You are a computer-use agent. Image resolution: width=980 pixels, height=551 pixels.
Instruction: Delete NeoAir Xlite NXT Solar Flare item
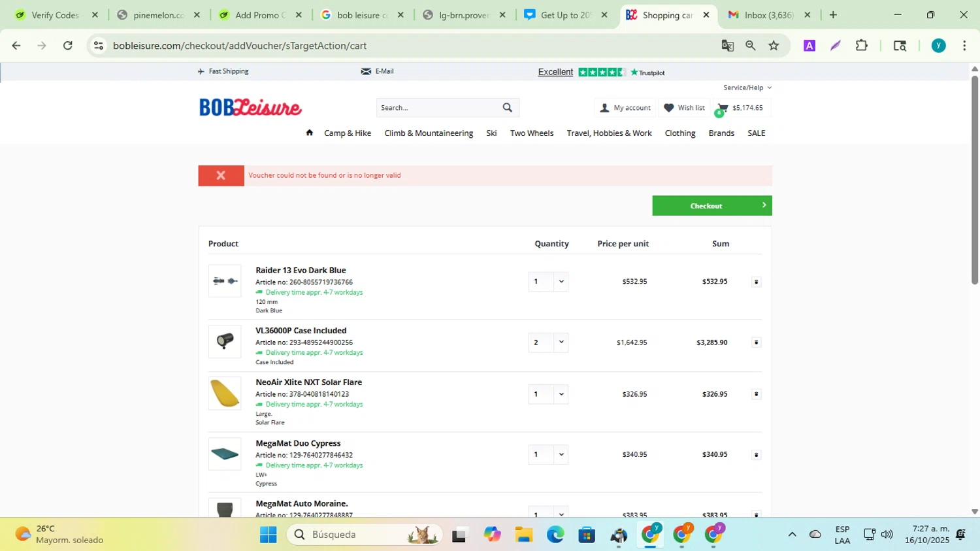click(757, 394)
